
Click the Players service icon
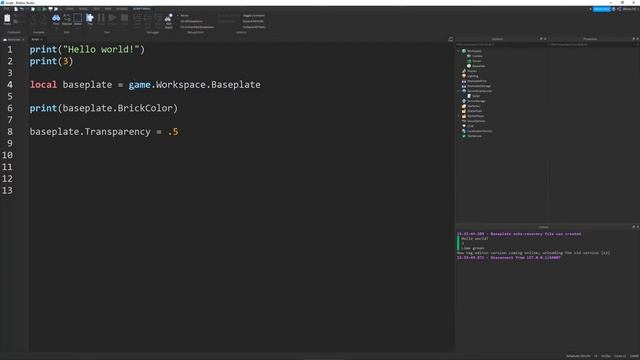[464, 71]
